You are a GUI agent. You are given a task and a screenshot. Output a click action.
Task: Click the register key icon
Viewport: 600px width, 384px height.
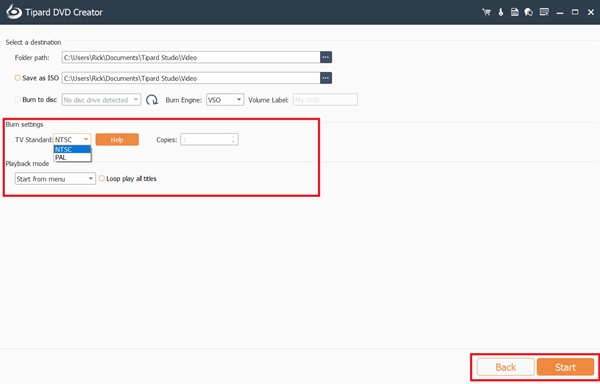point(501,12)
